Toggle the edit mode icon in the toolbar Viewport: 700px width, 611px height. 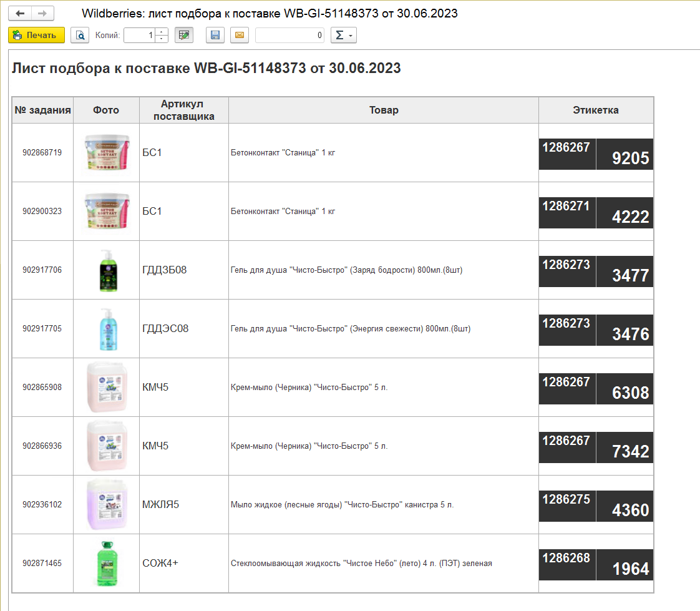tap(183, 36)
